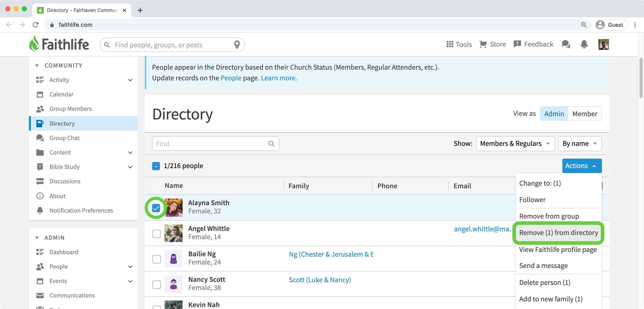Reload the page with browser refresh
The width and height of the screenshot is (644, 309).
pos(35,25)
